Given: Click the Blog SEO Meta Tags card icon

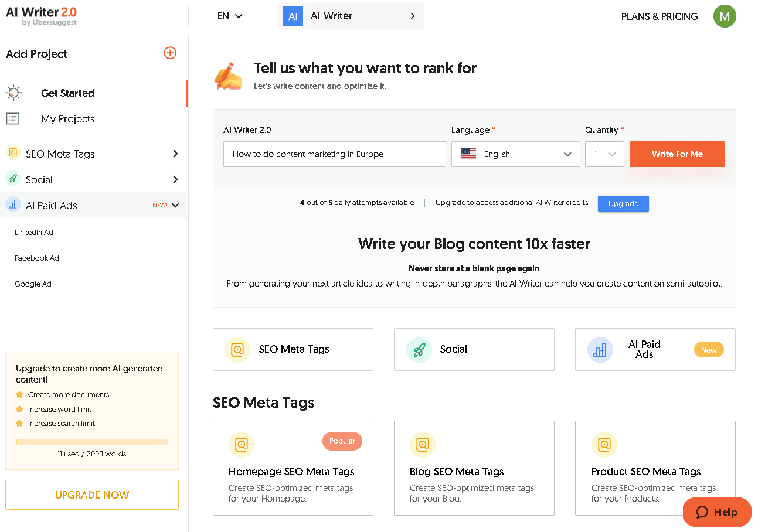Looking at the screenshot, I should (x=423, y=445).
